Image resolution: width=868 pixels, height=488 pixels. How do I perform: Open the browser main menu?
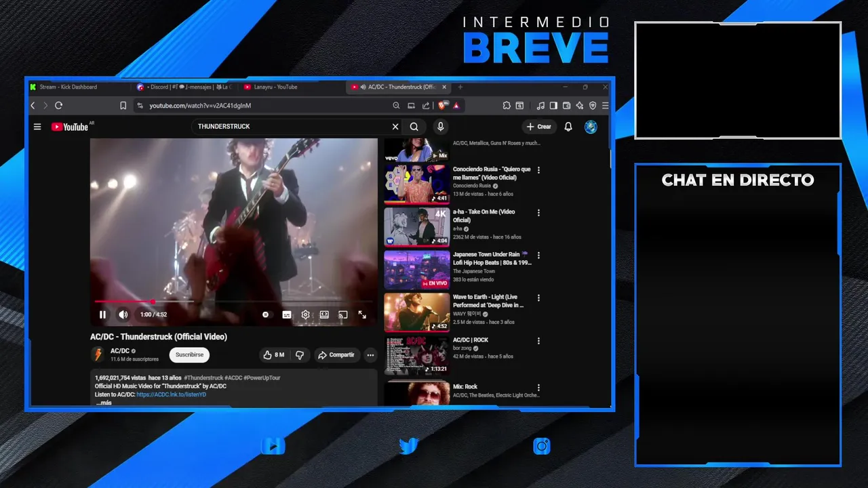point(605,106)
